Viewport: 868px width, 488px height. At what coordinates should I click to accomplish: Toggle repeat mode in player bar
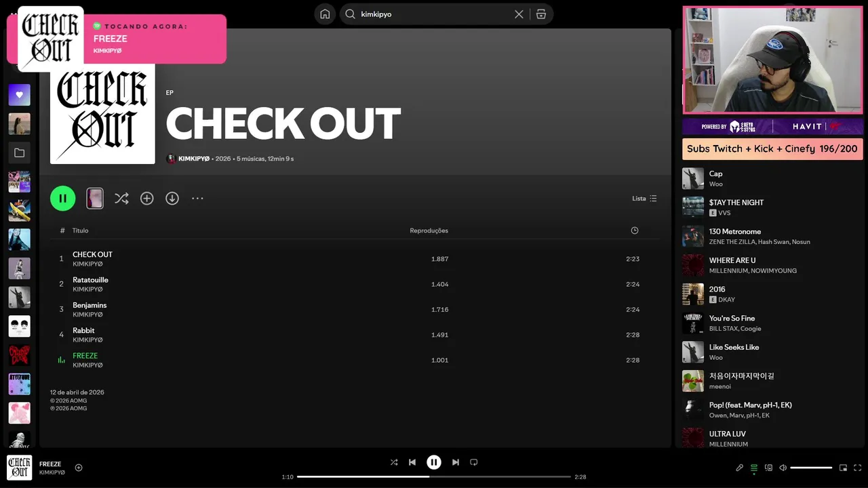click(474, 462)
